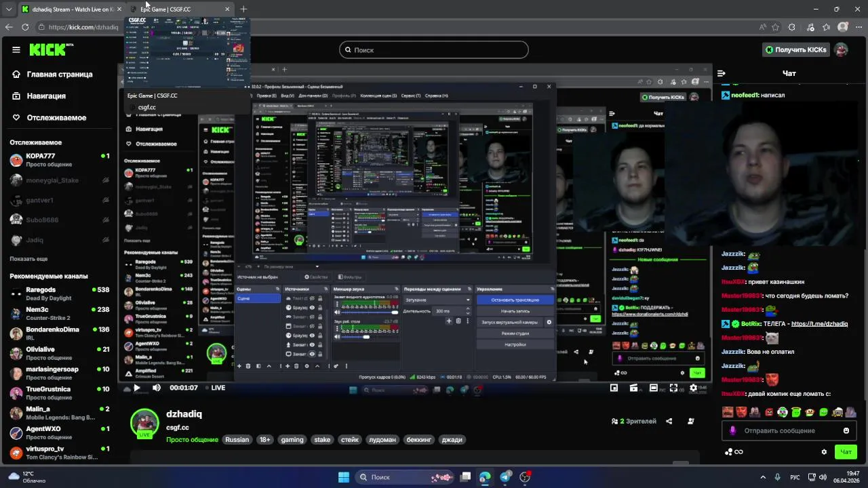Close the Epic Game CSGF.CC tab
Screen dimensions: 868x488
pos(227,9)
